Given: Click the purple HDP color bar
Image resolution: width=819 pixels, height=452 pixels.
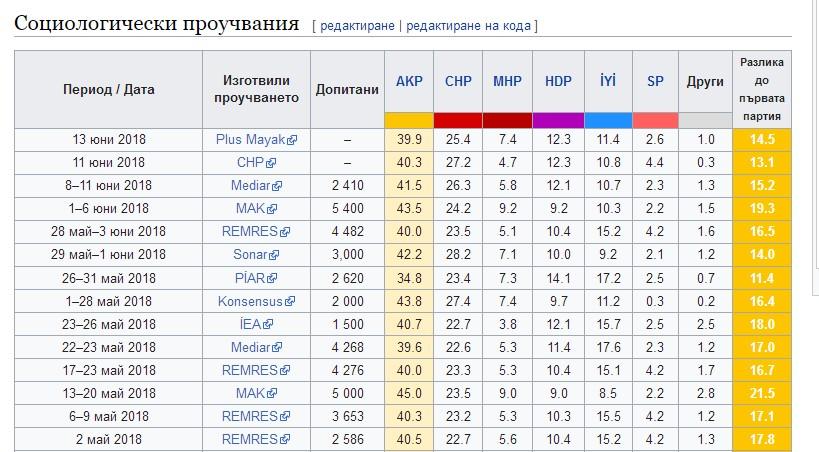Looking at the screenshot, I should pyautogui.click(x=558, y=120).
